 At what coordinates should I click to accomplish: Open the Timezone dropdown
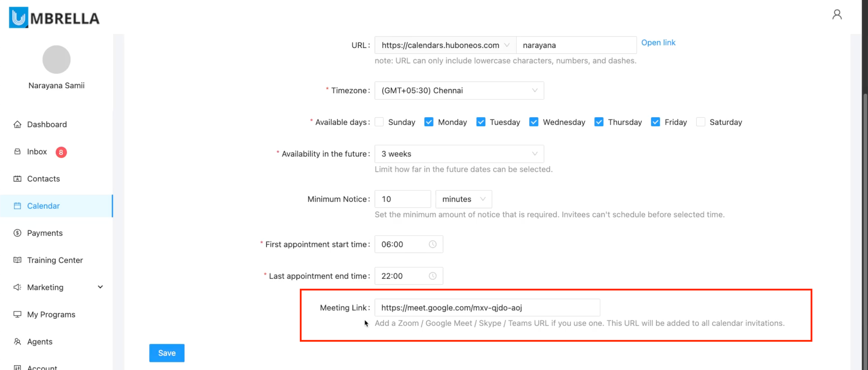pyautogui.click(x=459, y=90)
